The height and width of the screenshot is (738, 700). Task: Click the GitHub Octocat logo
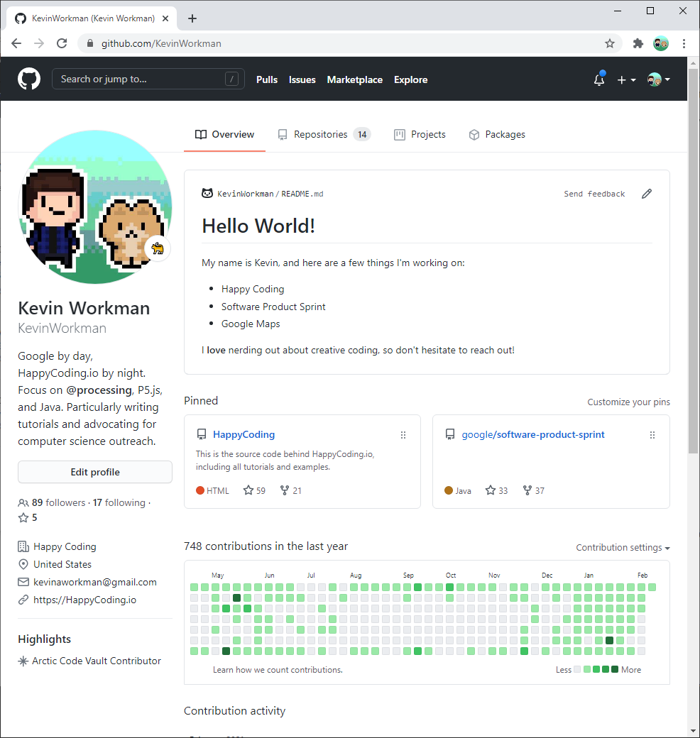[x=29, y=79]
